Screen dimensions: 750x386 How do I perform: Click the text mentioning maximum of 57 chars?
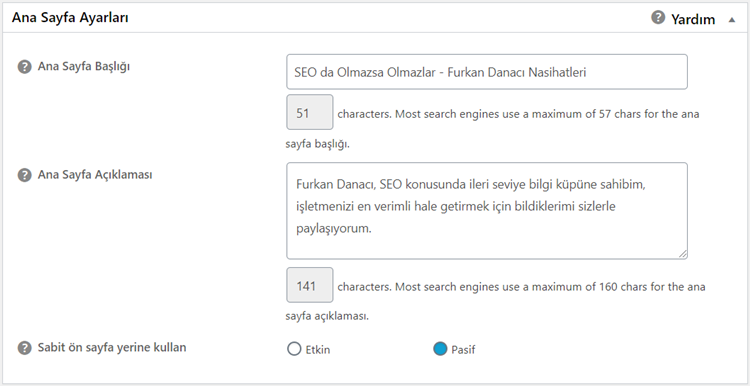coord(492,129)
